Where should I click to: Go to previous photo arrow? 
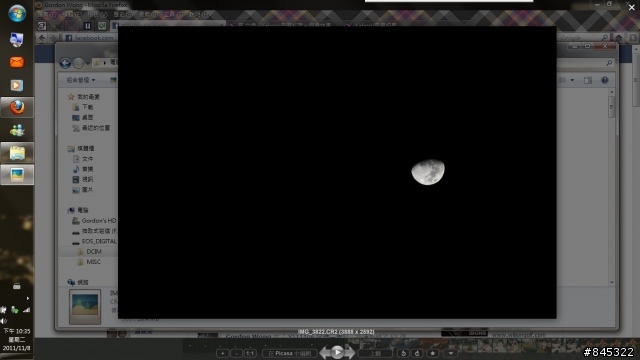325,353
